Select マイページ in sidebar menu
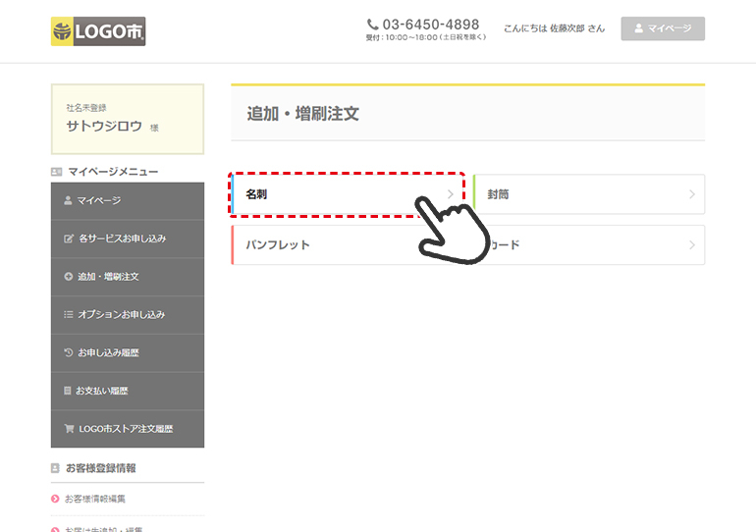 coord(128,201)
